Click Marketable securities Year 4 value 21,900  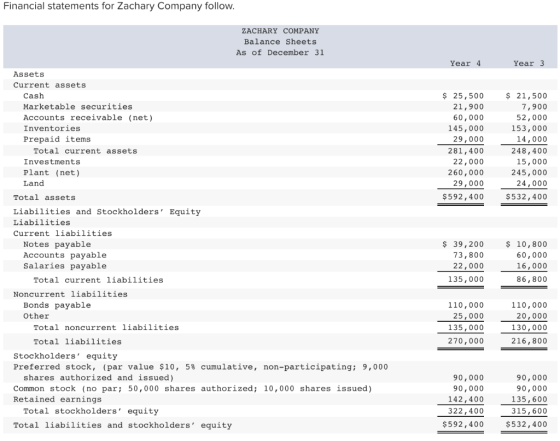click(x=469, y=107)
